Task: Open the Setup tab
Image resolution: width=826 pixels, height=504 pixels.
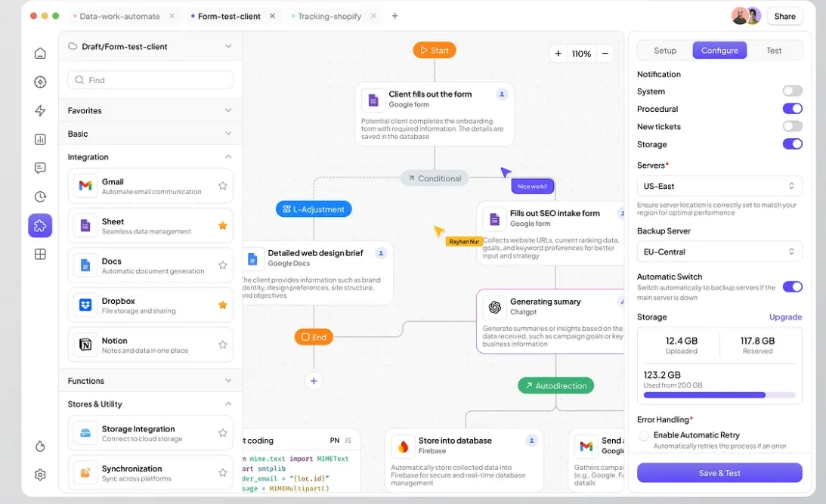Action: (665, 51)
